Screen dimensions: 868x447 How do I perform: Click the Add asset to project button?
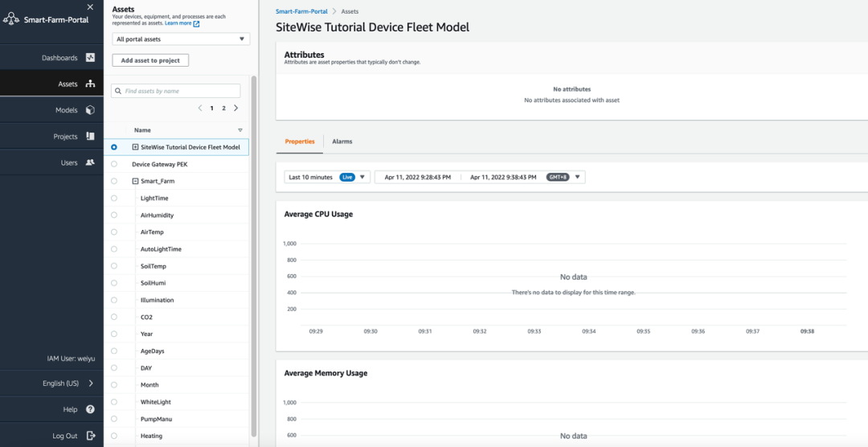150,60
